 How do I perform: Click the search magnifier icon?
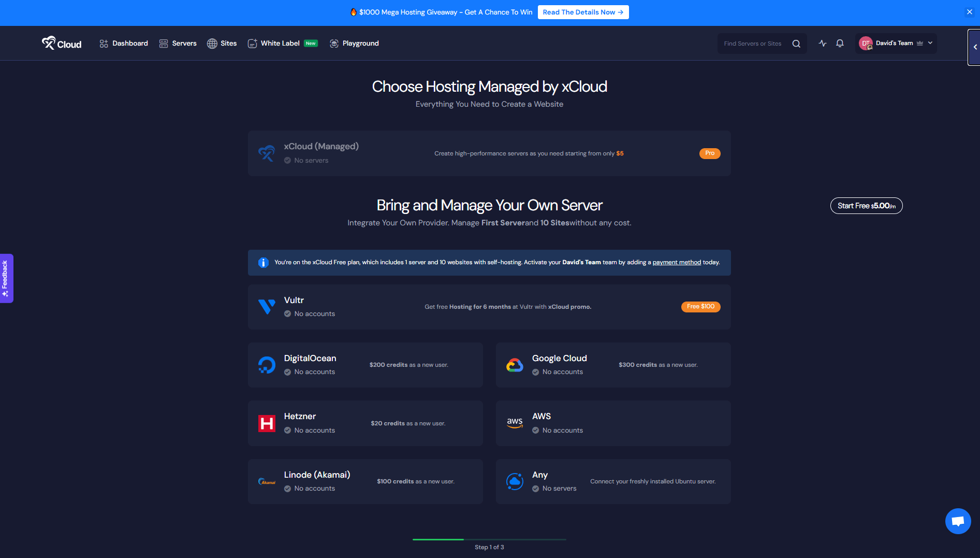tap(796, 44)
